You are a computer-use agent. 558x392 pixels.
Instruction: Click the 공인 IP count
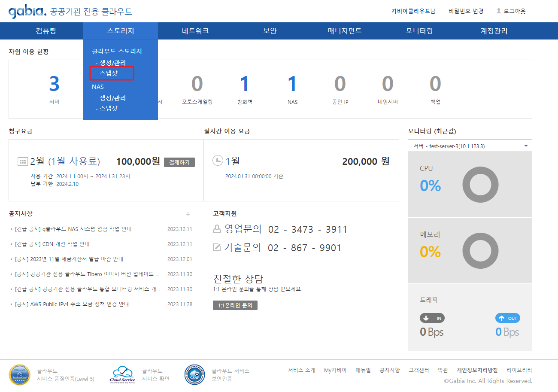340,84
